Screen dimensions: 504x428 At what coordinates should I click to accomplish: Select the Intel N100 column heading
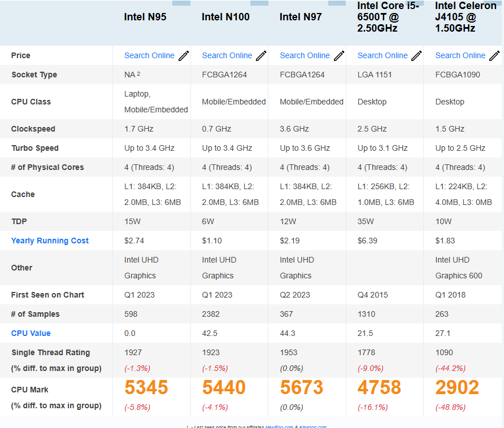point(225,17)
